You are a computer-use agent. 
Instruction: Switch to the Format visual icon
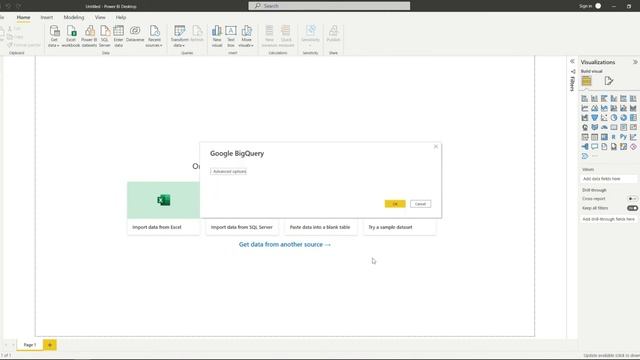point(609,81)
